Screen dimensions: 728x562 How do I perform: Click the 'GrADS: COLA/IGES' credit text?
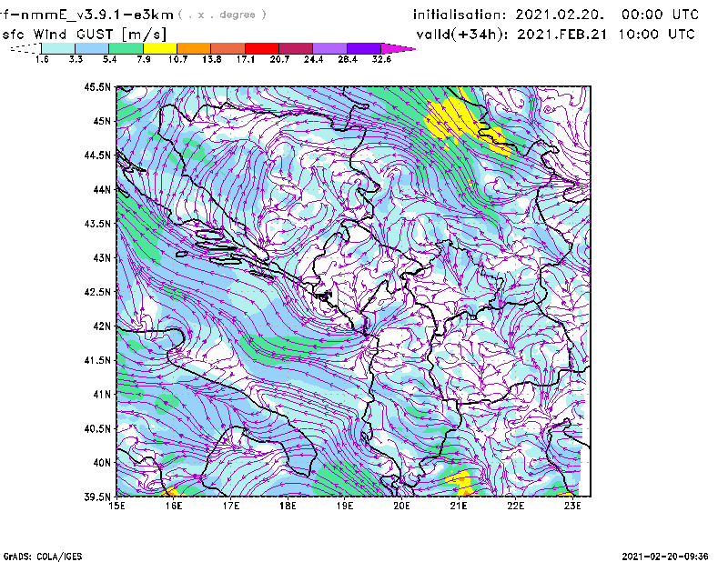38,554
